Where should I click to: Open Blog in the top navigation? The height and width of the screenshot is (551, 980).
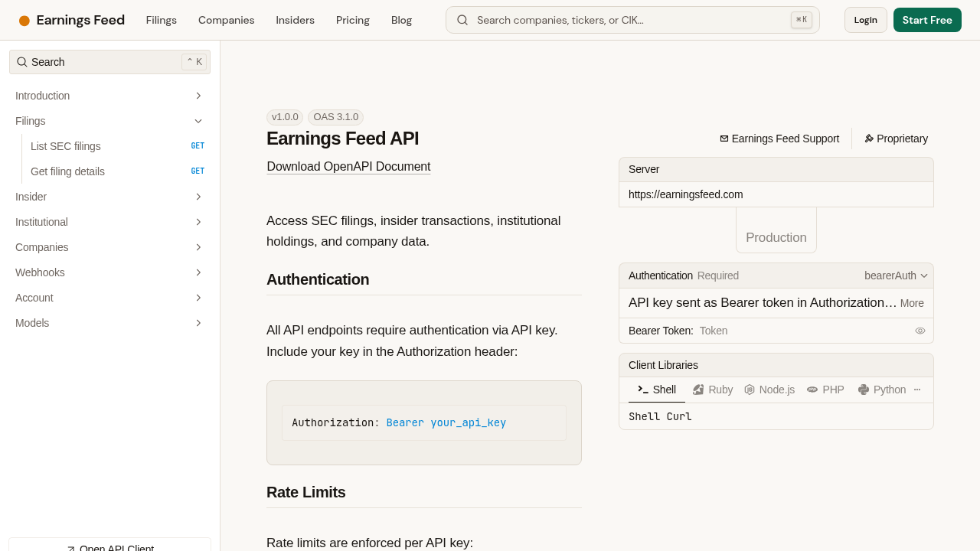pyautogui.click(x=401, y=20)
